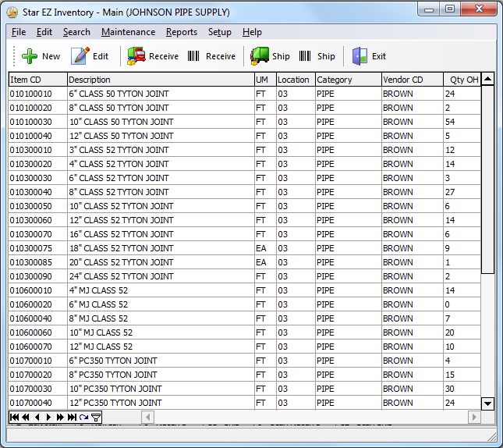Screen dimensions: 503x448
Task: Select item code 010300020
Action: tap(30, 164)
